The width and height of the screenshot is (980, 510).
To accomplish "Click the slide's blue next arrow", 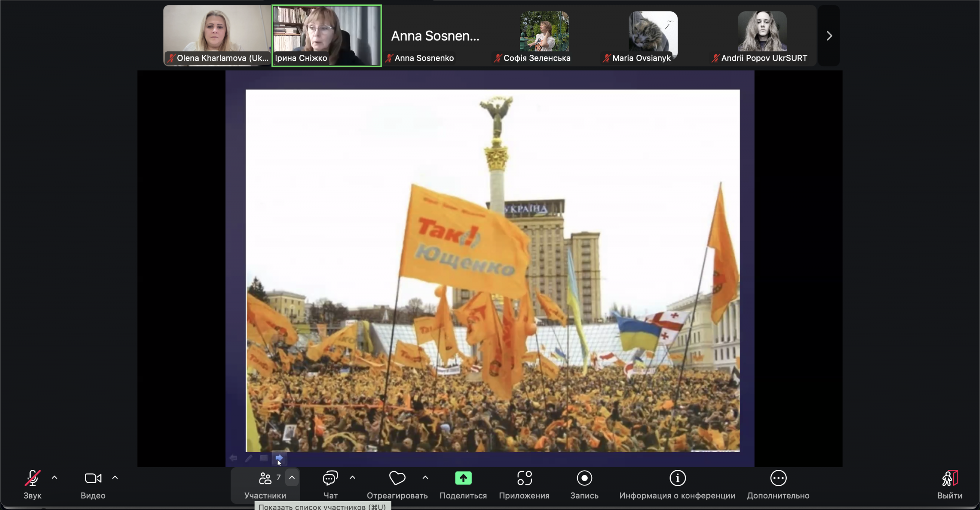I will 279,458.
